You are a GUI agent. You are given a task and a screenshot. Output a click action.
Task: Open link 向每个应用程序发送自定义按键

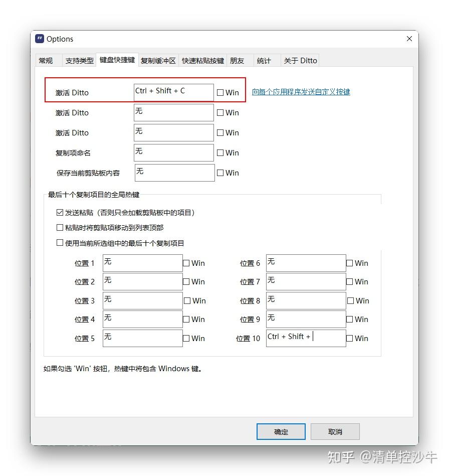point(301,92)
